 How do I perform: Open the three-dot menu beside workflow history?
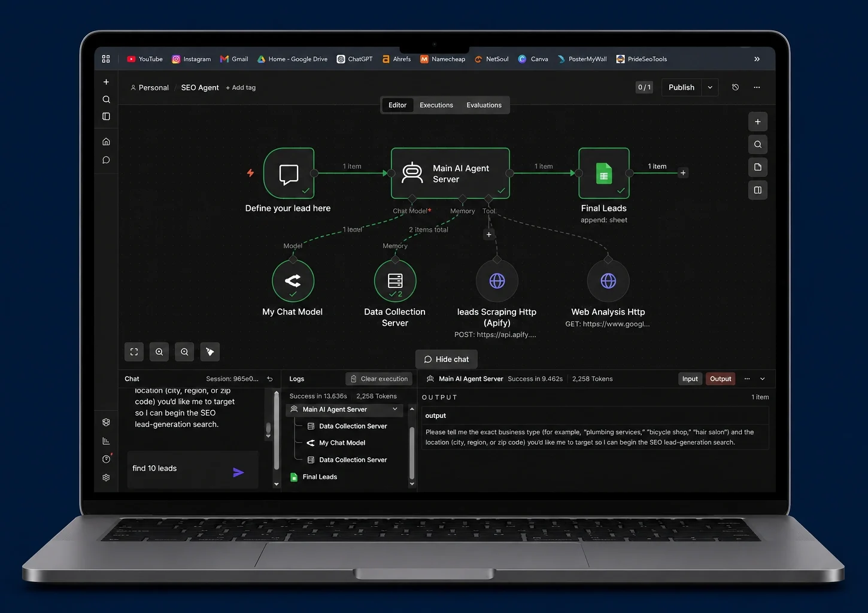point(757,87)
